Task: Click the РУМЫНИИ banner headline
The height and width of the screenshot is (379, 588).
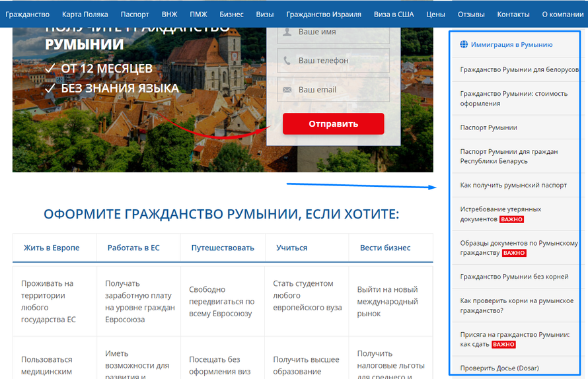Action: click(x=85, y=44)
